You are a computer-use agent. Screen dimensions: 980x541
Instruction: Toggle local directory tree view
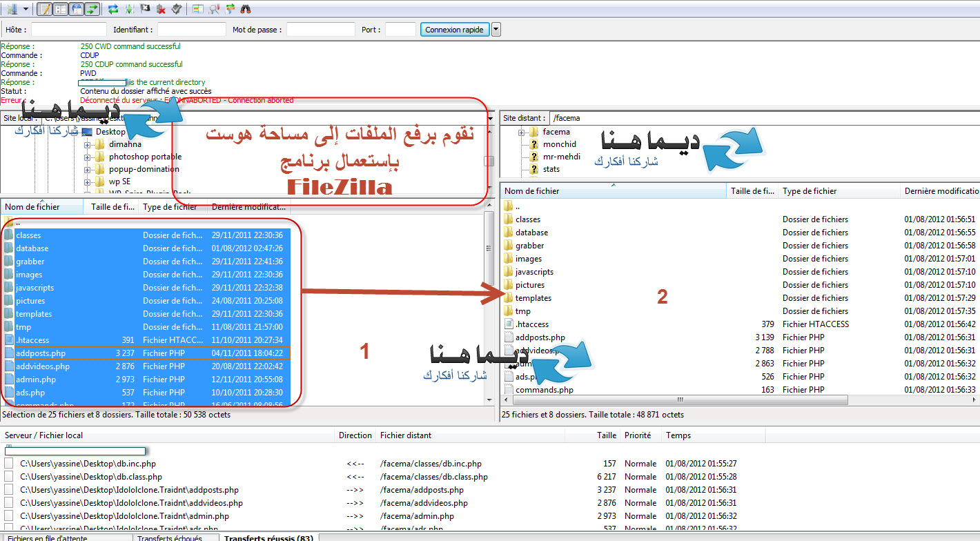[60, 8]
